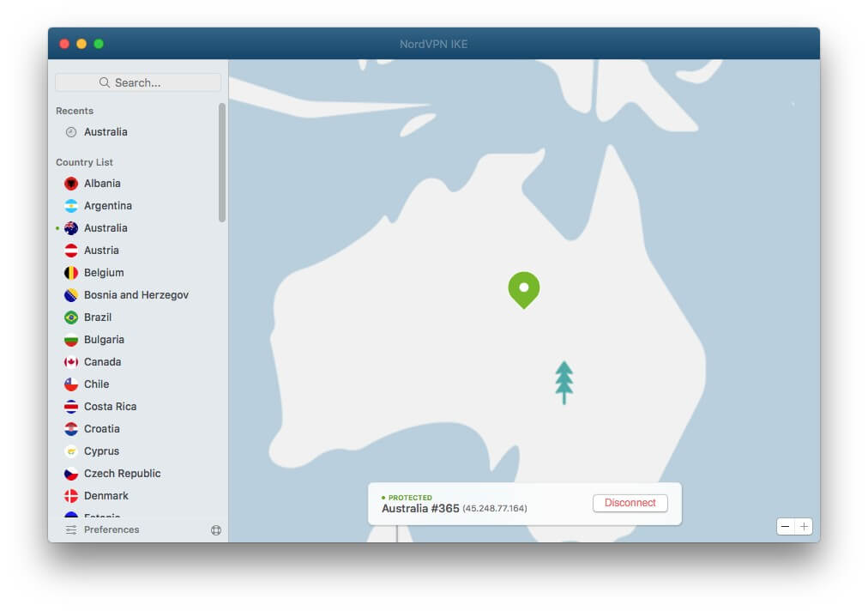Screen dimensions: 868x611
Task: Click the Czech Republic flag icon
Action: coord(71,474)
